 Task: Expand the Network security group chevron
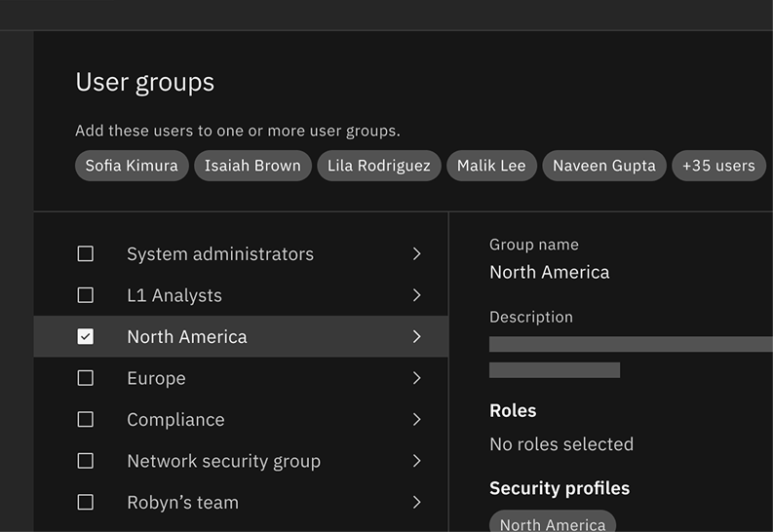point(416,461)
